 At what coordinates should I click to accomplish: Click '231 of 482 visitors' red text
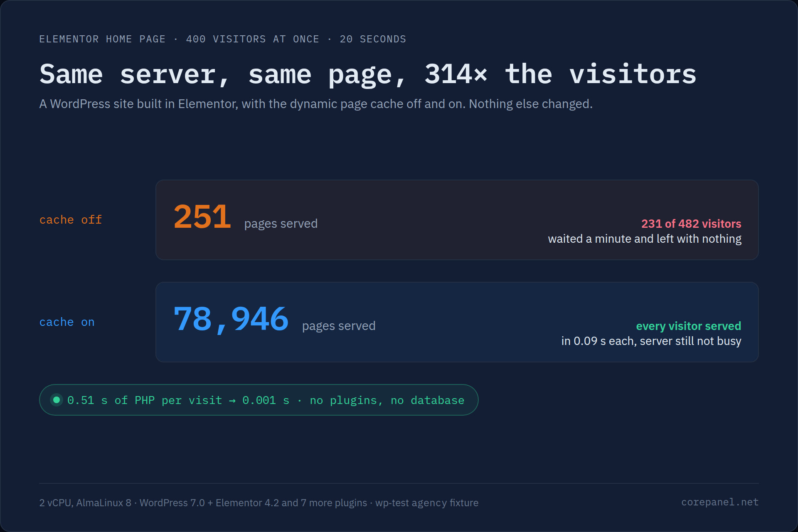(x=691, y=224)
